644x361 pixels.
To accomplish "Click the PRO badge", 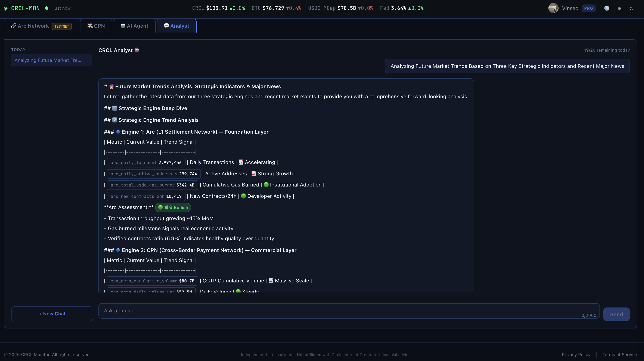I will point(589,8).
